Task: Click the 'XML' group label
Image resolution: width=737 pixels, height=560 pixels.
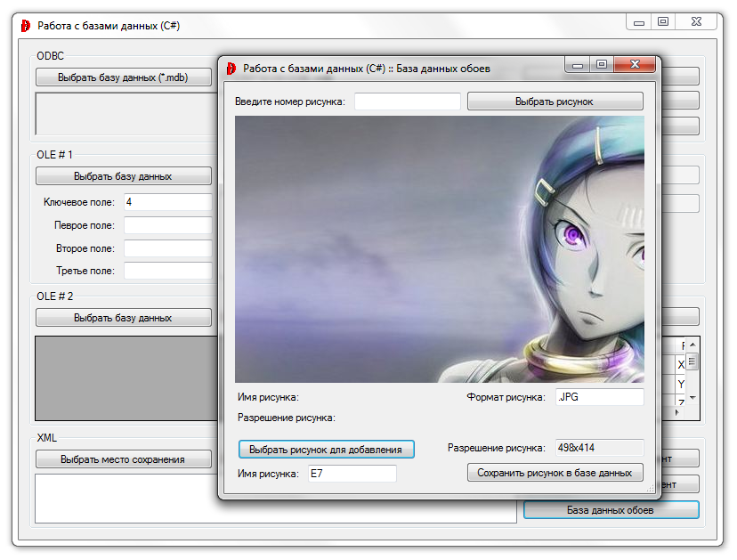Action: (47, 438)
